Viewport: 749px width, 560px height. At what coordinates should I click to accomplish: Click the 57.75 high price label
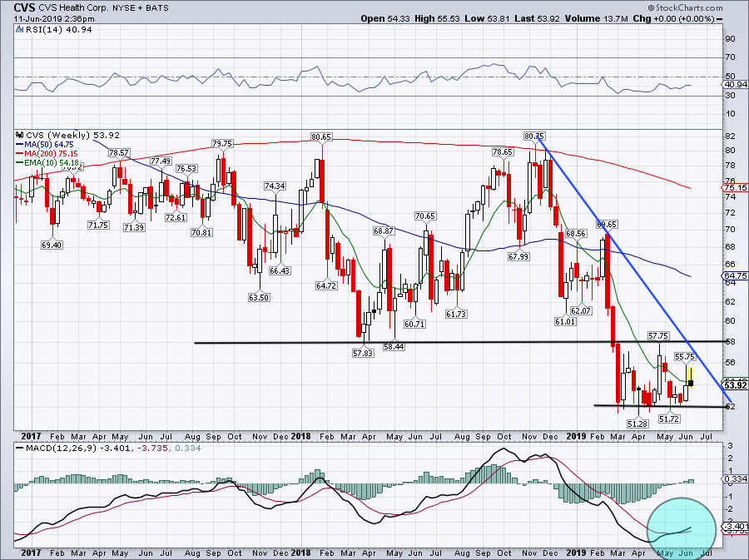pos(658,336)
